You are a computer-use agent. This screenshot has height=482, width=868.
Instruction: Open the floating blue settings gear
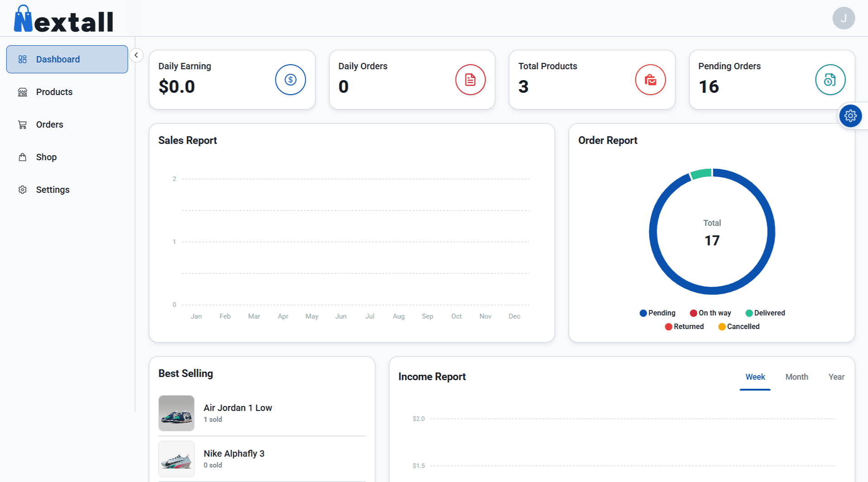pyautogui.click(x=850, y=116)
